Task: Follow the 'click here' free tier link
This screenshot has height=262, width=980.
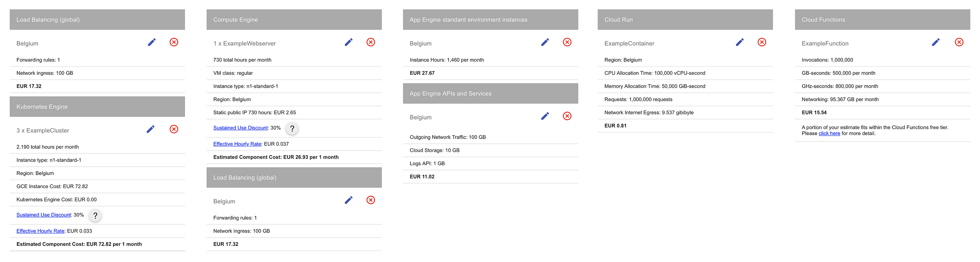Action: pos(829,133)
